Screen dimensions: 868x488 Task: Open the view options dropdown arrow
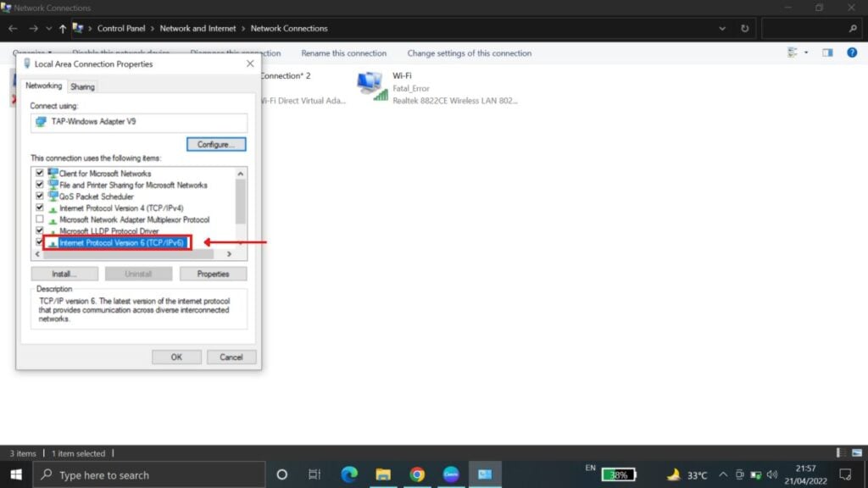[x=806, y=53]
